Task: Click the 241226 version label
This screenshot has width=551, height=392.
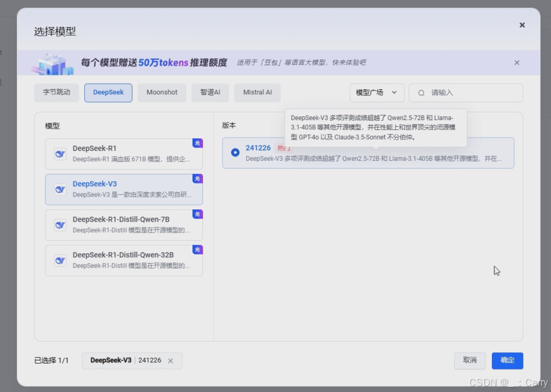Action: click(x=258, y=148)
